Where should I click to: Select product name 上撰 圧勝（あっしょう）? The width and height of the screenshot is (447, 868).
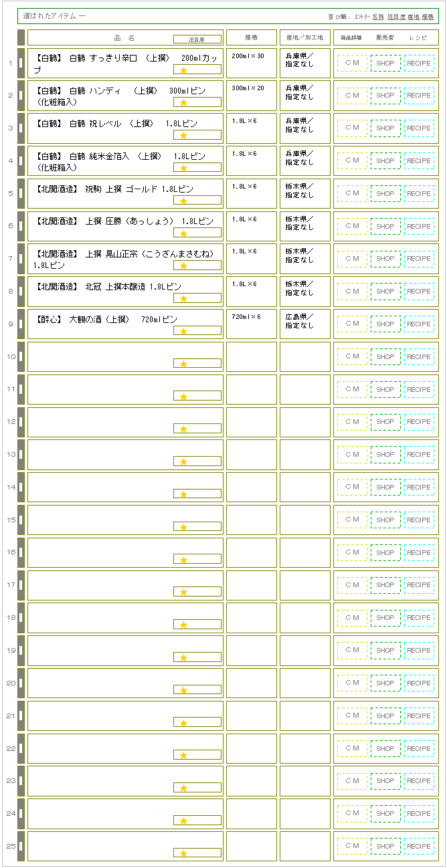(125, 221)
